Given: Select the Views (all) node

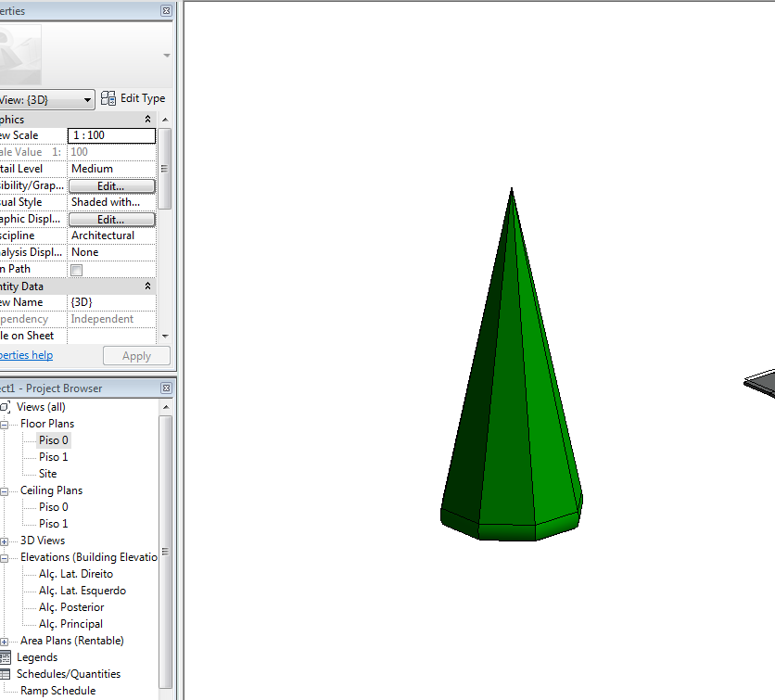Looking at the screenshot, I should 41,407.
